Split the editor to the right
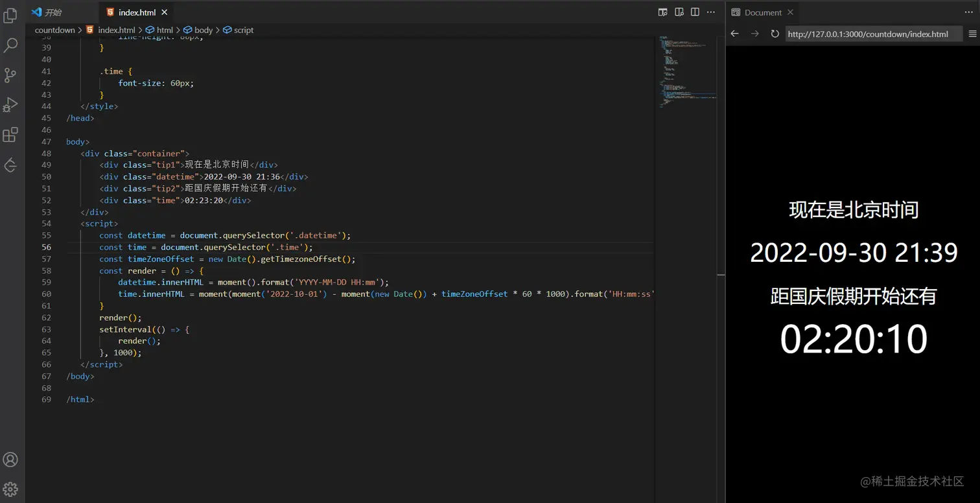The height and width of the screenshot is (503, 980). pos(695,12)
